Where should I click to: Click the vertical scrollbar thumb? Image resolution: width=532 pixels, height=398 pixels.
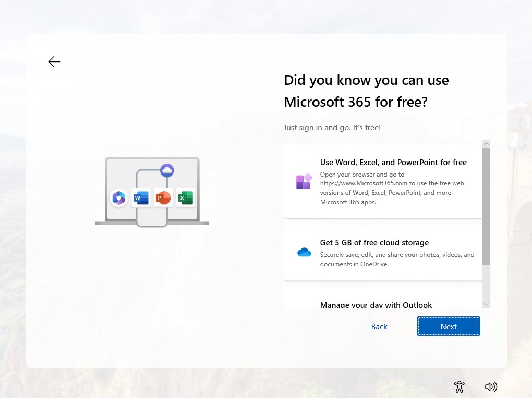click(486, 206)
